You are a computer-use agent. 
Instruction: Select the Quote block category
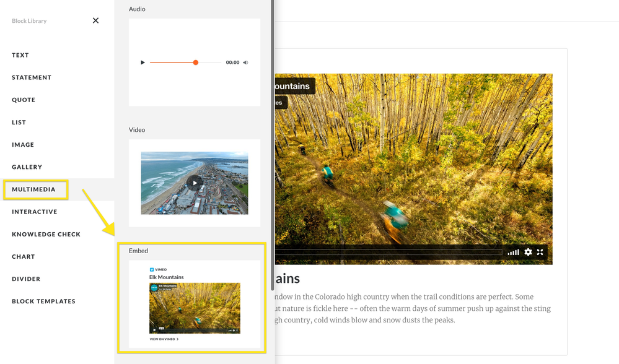(24, 100)
